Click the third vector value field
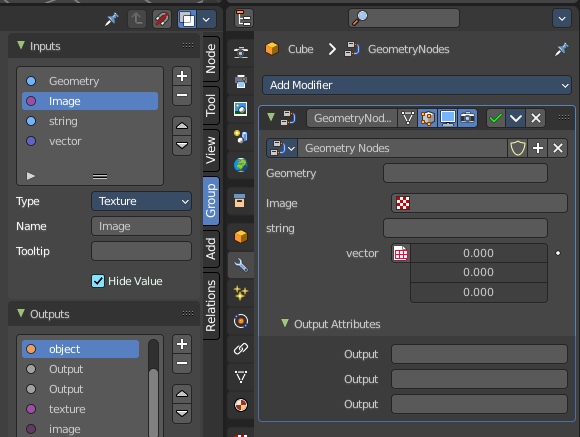Viewport: 580px width, 437px height. 479,292
